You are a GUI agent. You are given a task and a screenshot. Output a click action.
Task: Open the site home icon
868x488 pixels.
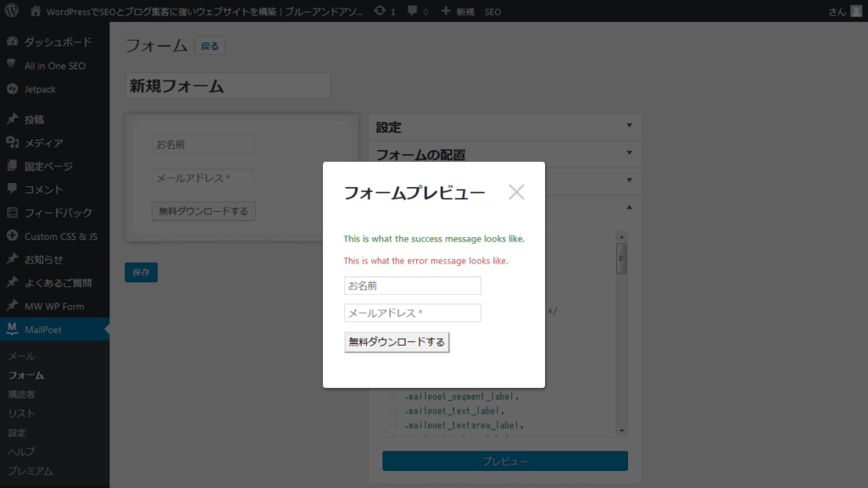36,10
